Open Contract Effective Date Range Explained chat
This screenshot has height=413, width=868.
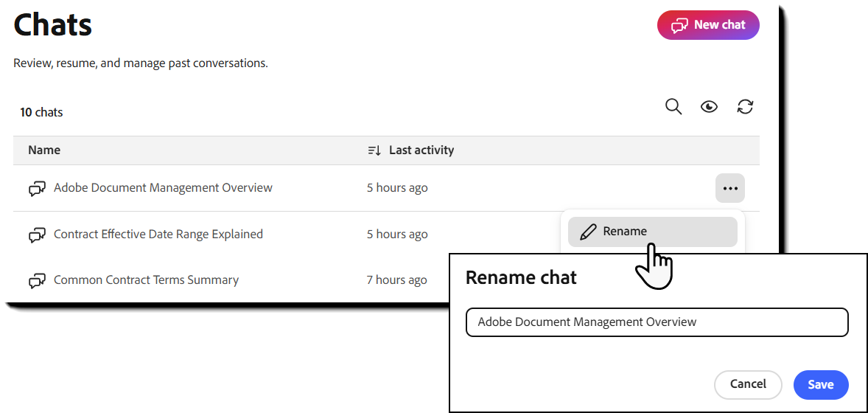(158, 234)
